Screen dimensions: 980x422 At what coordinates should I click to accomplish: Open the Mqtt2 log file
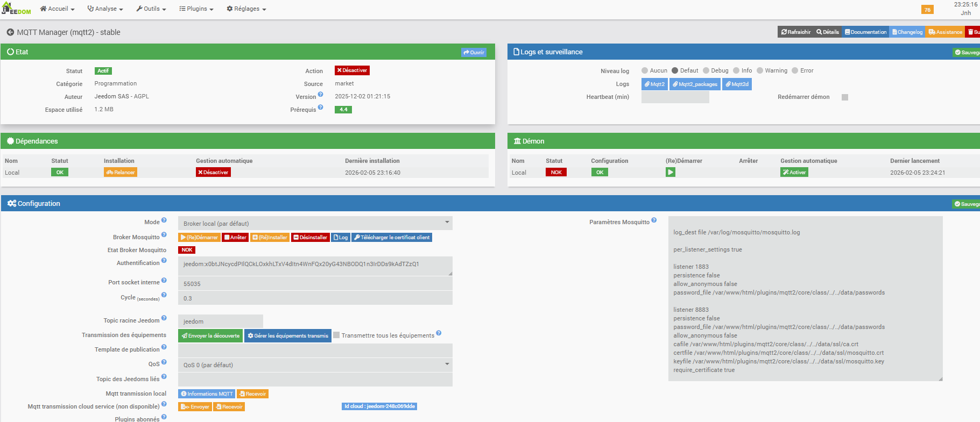pos(654,84)
